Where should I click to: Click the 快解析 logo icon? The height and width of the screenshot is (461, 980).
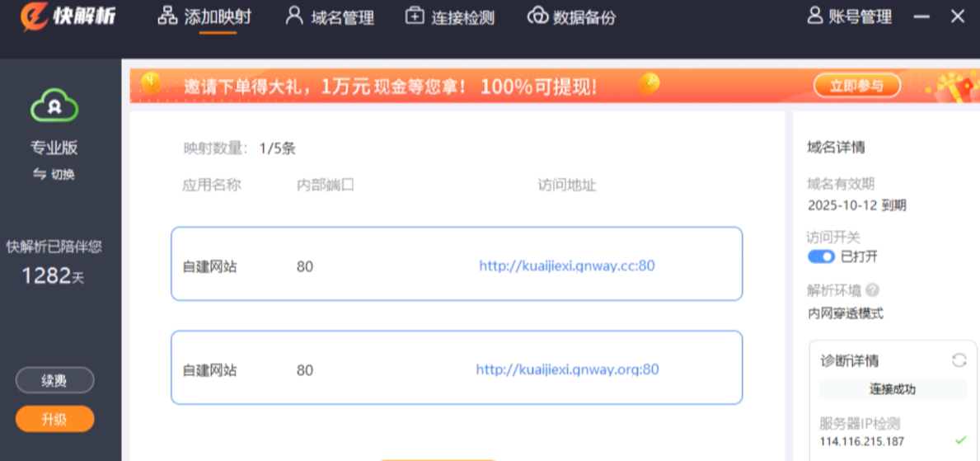coord(33,16)
